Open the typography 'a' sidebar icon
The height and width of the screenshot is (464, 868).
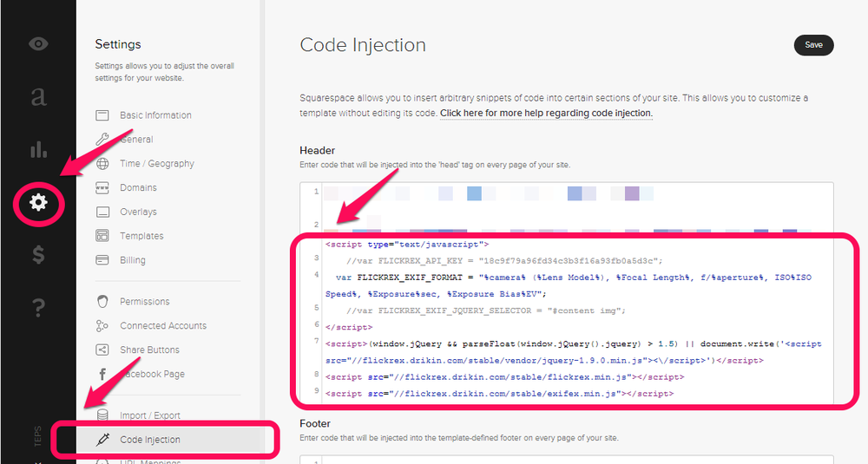pos(38,96)
